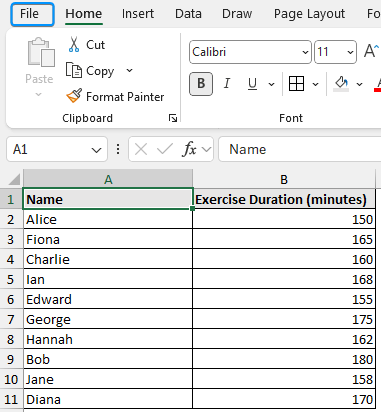The width and height of the screenshot is (381, 412).
Task: Click the Cancel X in formula bar
Action: coord(141,149)
